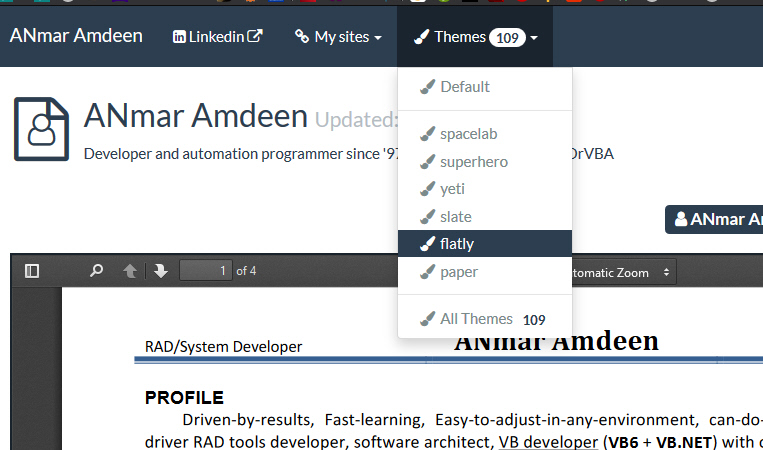Go to next PDF page arrow
The height and width of the screenshot is (450, 763).
click(160, 271)
